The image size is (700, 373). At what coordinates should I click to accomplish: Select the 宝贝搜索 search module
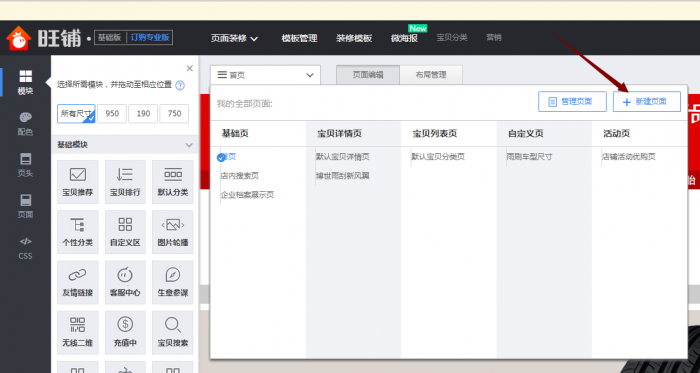173,333
